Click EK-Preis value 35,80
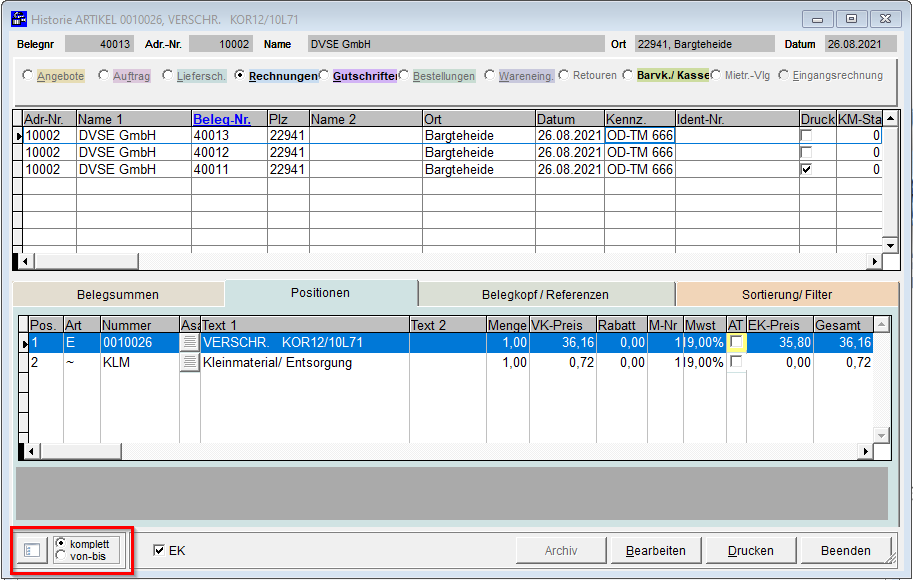The image size is (913, 580). click(x=780, y=342)
